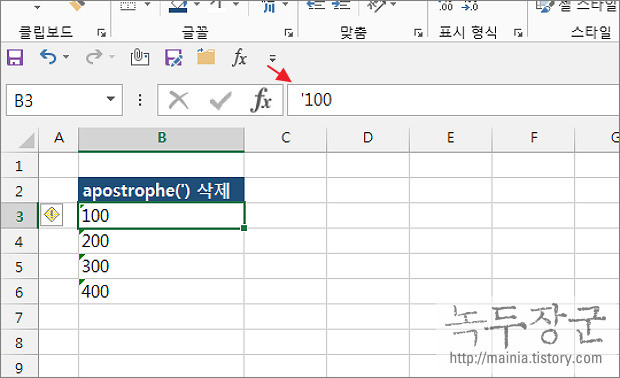The height and width of the screenshot is (378, 620).
Task: Open the borders dropdown arrow in ribbon
Action: (147, 5)
